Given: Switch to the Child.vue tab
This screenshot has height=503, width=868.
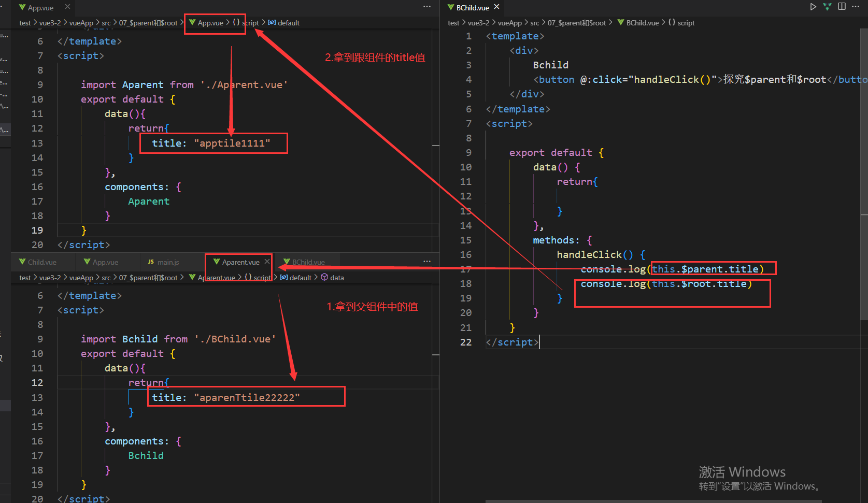Looking at the screenshot, I should click(42, 262).
